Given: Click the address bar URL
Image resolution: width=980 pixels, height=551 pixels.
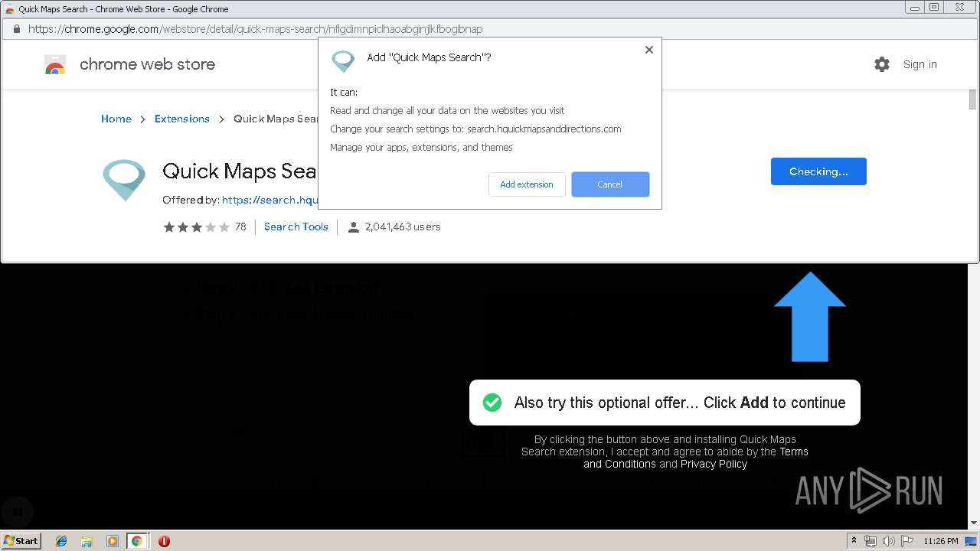Looking at the screenshot, I should click(256, 29).
